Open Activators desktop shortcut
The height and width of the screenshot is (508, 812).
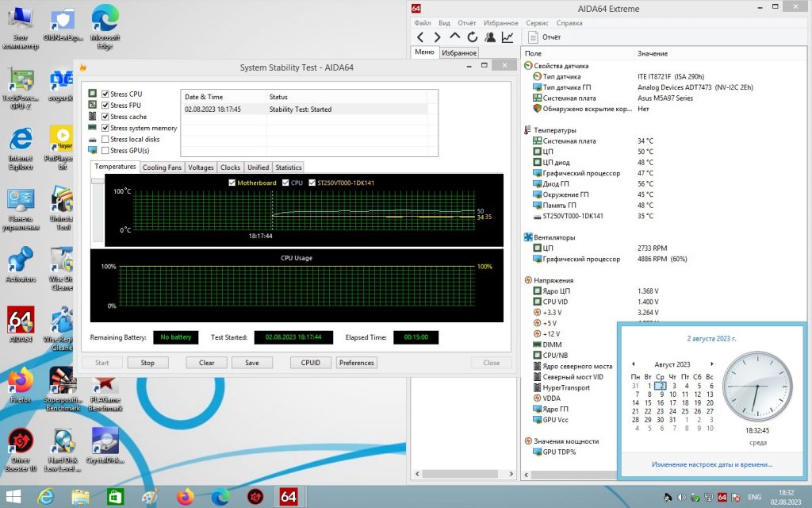21,264
